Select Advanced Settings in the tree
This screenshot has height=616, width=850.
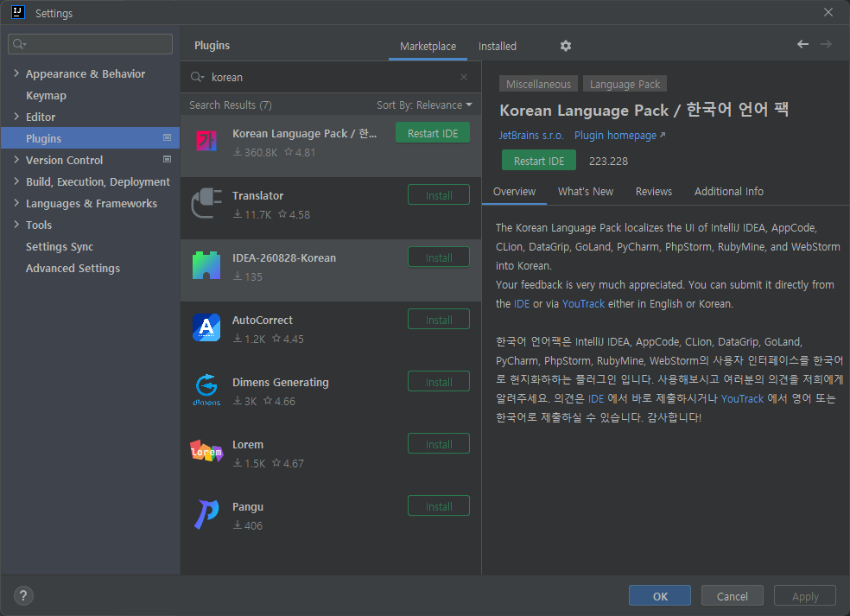pos(91,269)
